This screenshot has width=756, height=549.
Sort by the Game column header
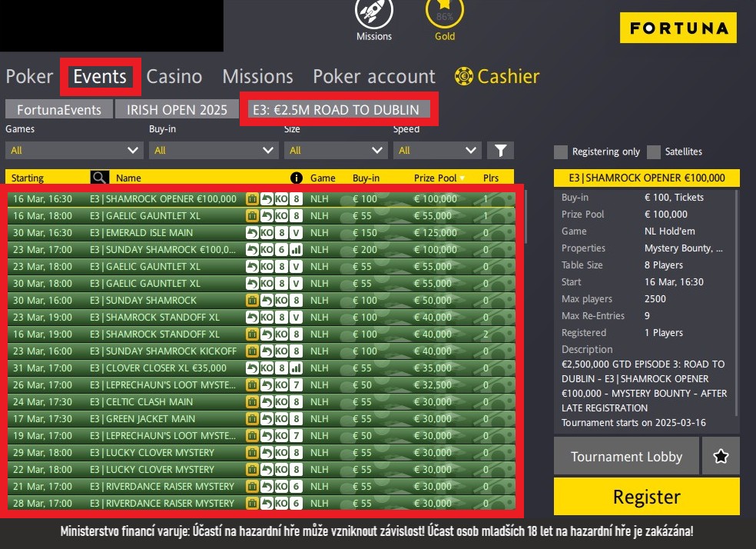pos(323,178)
